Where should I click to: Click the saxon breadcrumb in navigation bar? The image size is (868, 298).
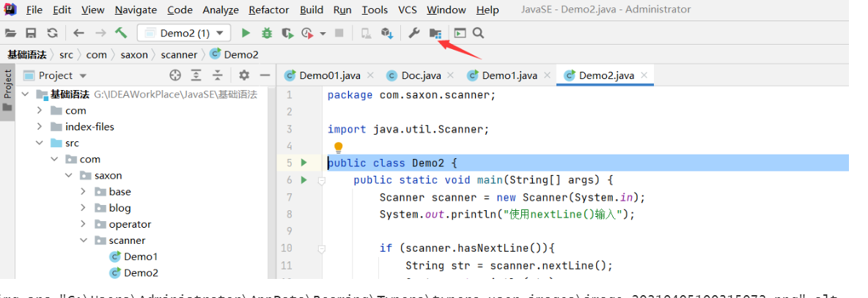(134, 55)
